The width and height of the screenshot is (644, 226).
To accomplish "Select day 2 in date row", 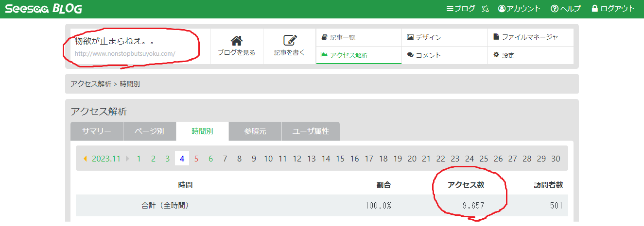I will pos(153,159).
